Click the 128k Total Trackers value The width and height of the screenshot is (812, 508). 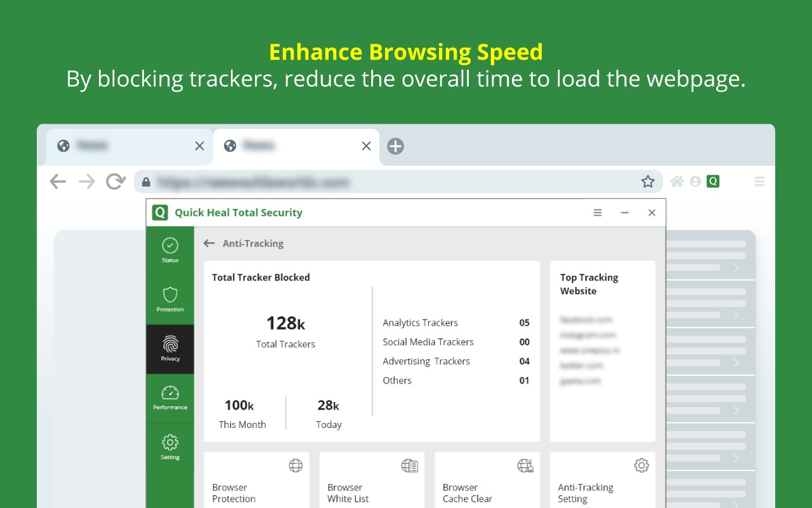pos(285,324)
